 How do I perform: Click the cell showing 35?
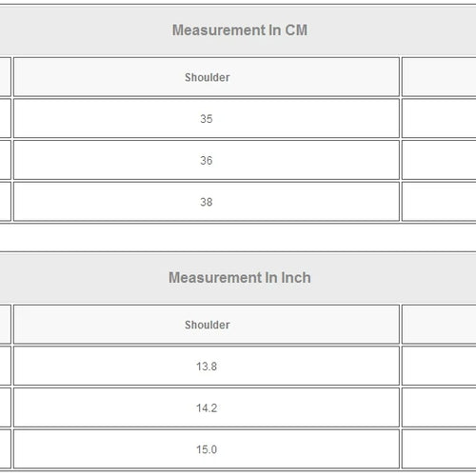coord(207,118)
